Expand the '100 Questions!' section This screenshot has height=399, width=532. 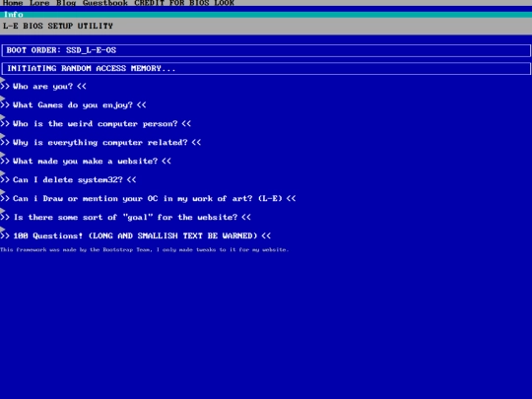click(x=135, y=235)
